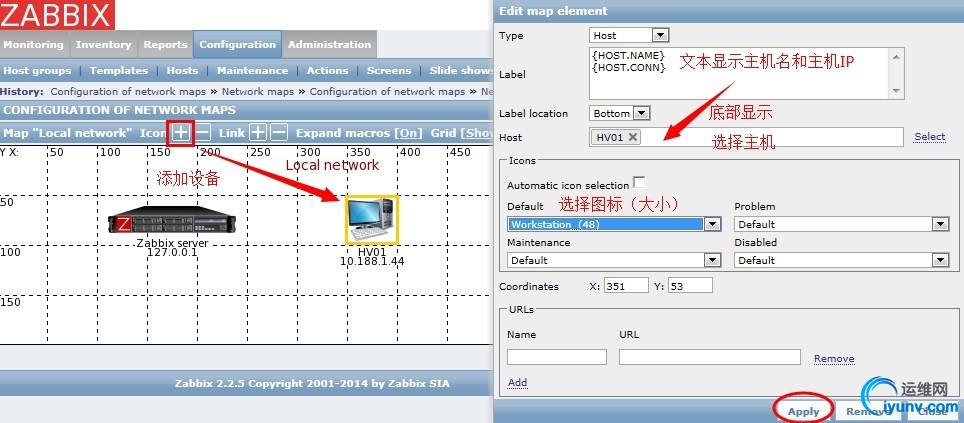Go to Slide shows submenu

click(461, 70)
